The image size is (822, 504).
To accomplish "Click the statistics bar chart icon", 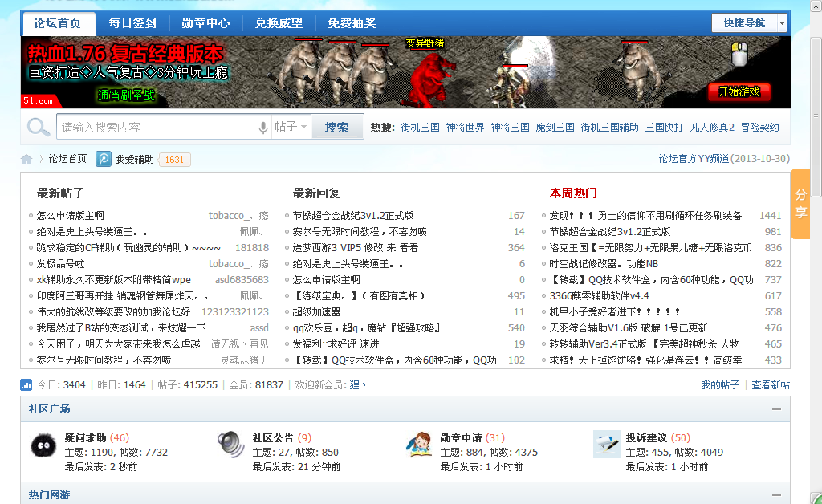I will [26, 385].
